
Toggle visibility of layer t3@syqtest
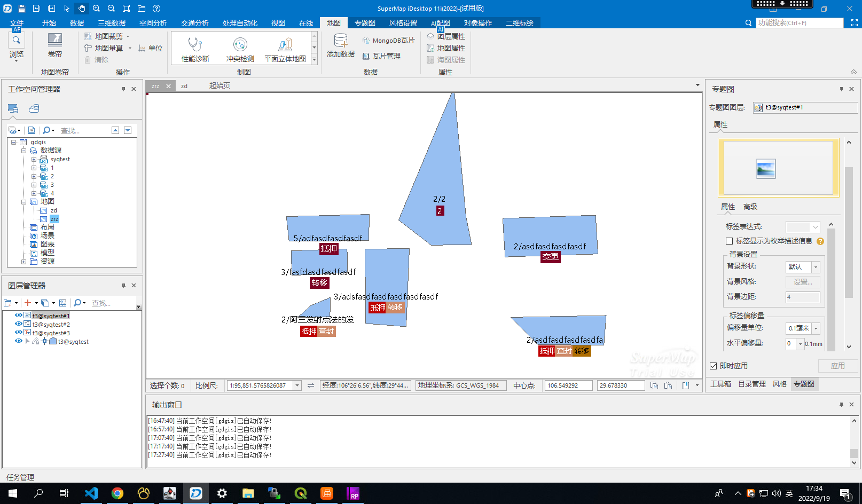tap(19, 341)
